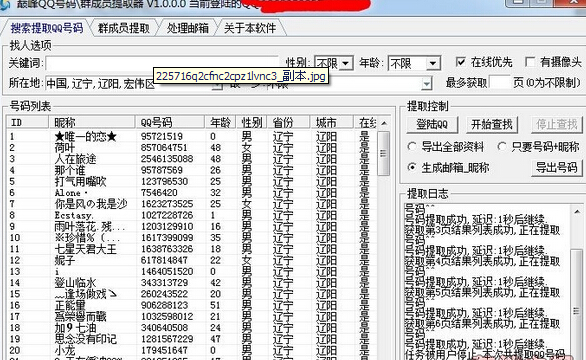The image size is (586, 360).
Task: Select 导出全部资料 radio button
Action: click(412, 146)
